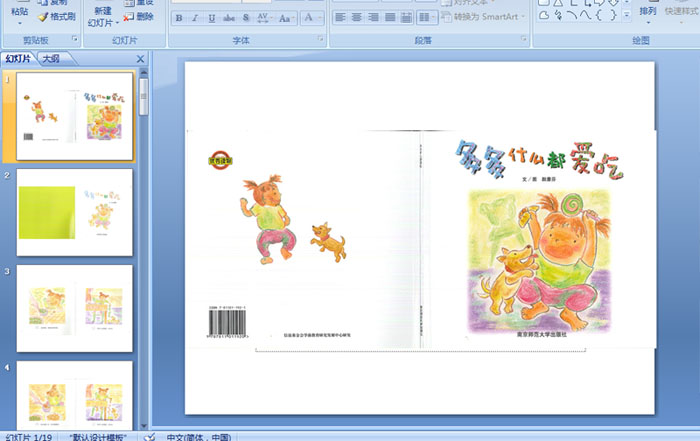Justify the text
The width and height of the screenshot is (700, 441).
coord(390,17)
